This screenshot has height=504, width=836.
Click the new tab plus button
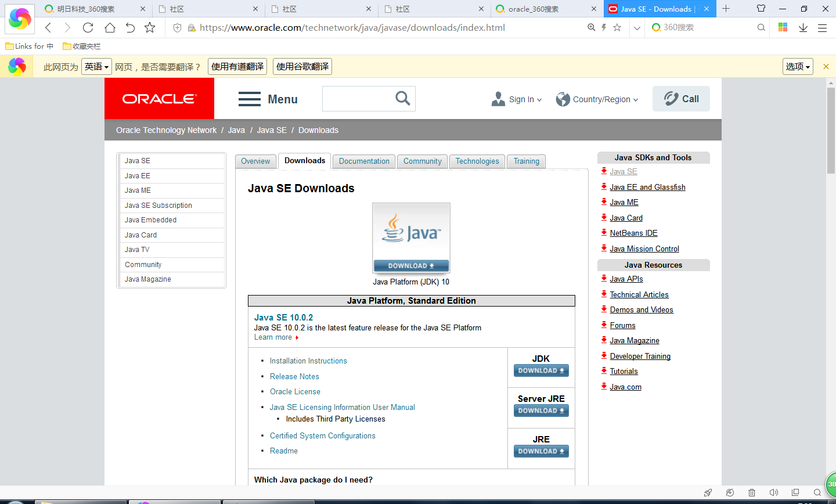[x=726, y=9]
